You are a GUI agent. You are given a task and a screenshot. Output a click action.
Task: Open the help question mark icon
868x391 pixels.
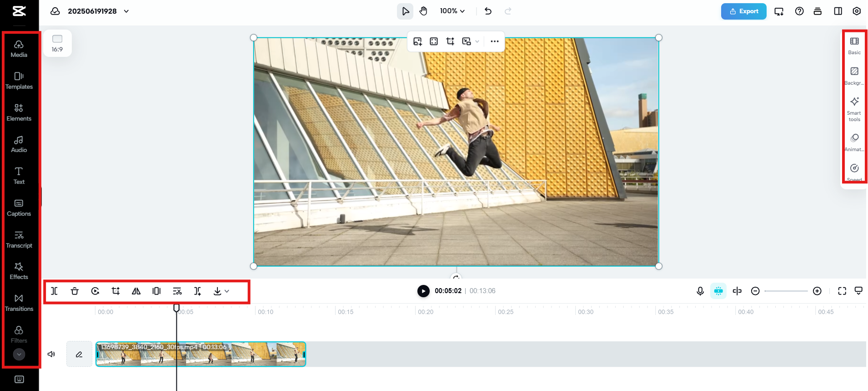799,11
